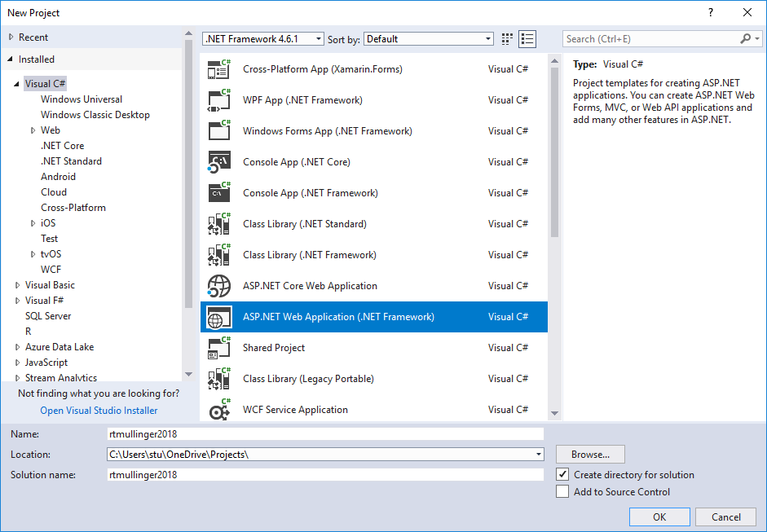Expand the Recent section
This screenshot has width=767, height=532.
point(11,37)
